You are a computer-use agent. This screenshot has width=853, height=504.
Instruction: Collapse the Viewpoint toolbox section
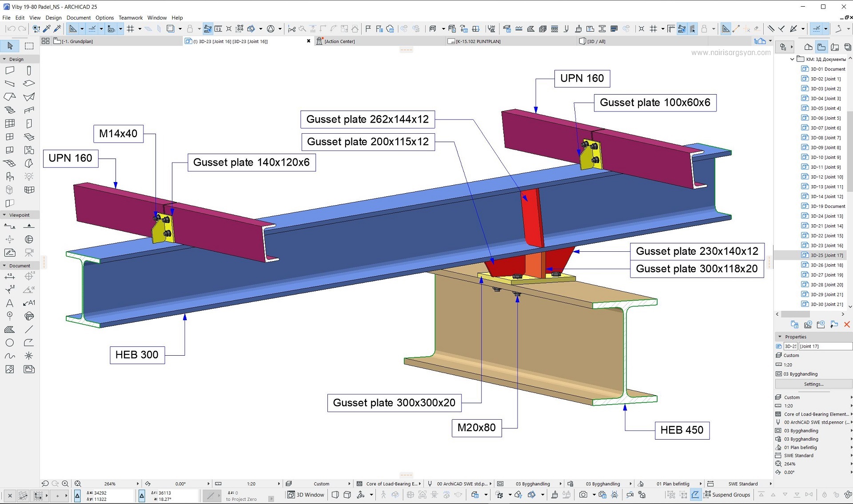[x=4, y=215]
